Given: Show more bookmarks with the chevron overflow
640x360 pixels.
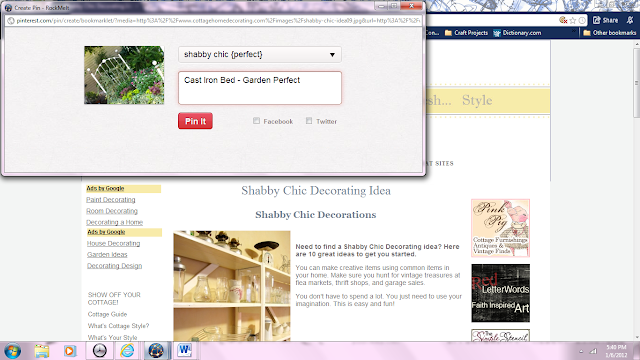Looking at the screenshot, I should (574, 32).
